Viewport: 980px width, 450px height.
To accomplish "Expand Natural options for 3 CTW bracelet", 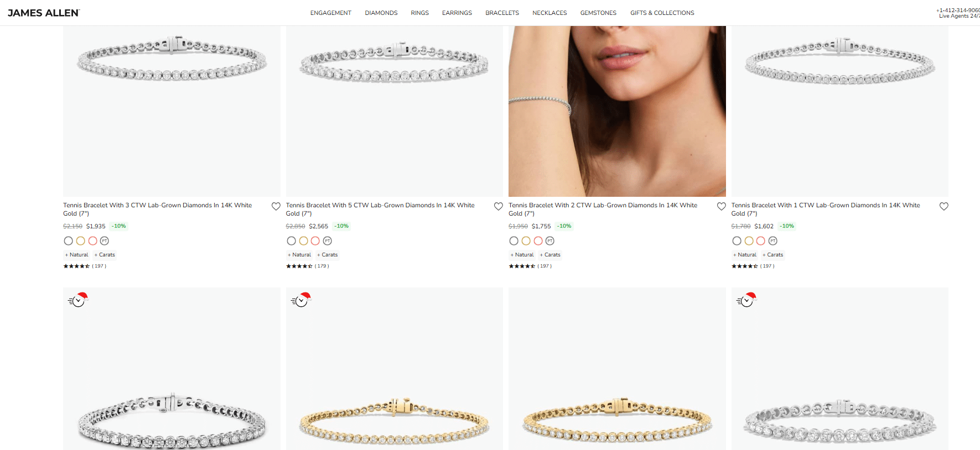I will coord(76,254).
